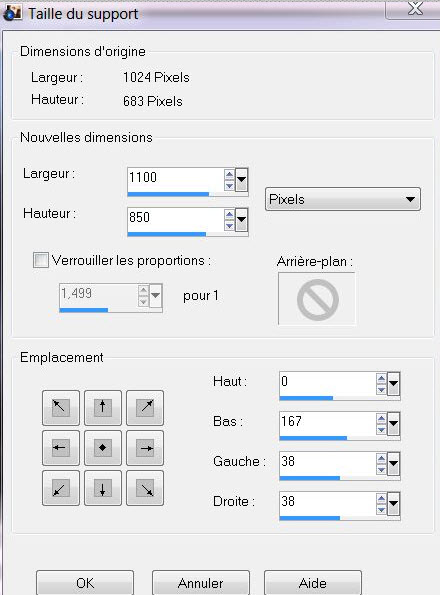
Task: Click the OK button
Action: tap(85, 583)
